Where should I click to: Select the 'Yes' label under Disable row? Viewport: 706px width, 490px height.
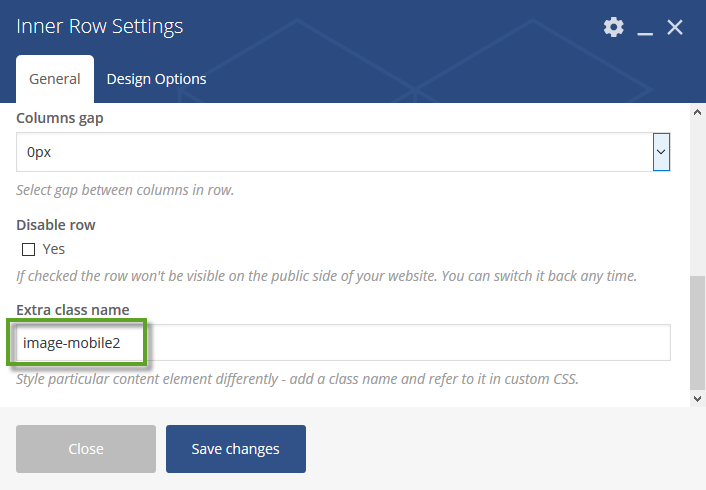pos(54,249)
